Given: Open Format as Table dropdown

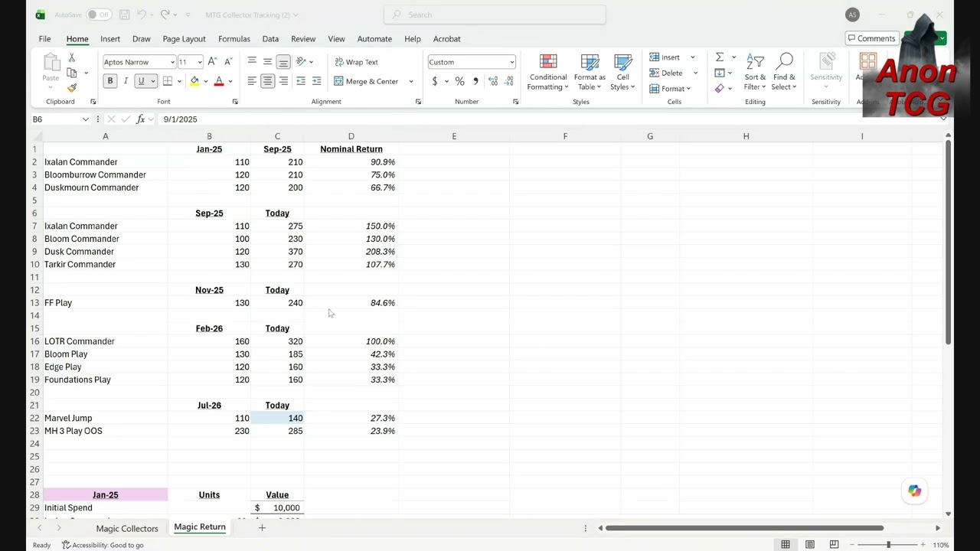Looking at the screenshot, I should click(590, 73).
